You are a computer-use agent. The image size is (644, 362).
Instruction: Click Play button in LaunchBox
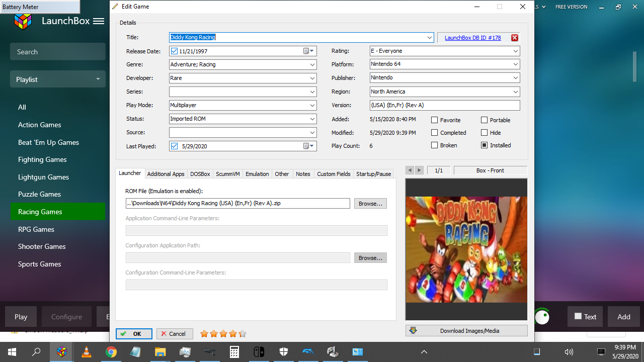click(x=21, y=317)
